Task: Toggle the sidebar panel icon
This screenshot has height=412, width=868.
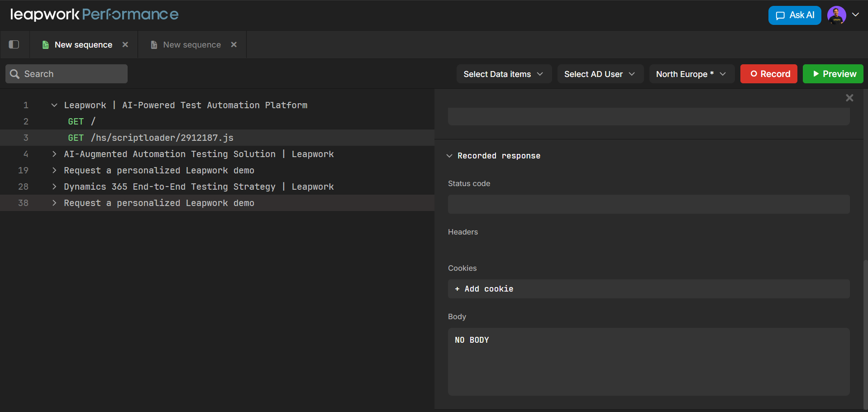Action: (x=14, y=44)
